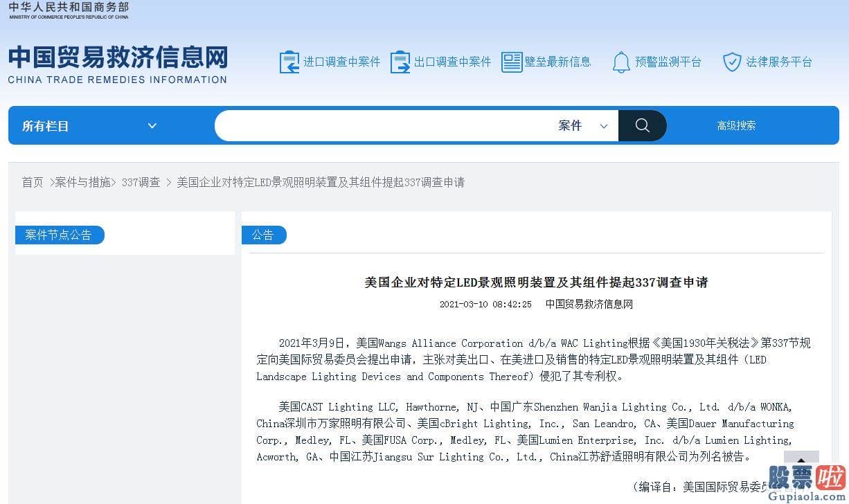
Task: Select the 公告 tab
Action: (x=263, y=235)
